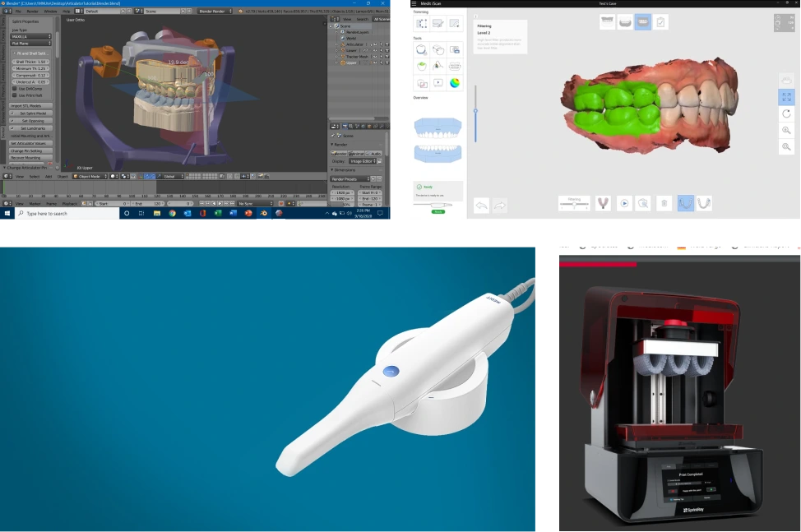Click the magnifier scan icon in Medit bottom toolbar
The height and width of the screenshot is (532, 801).
[643, 203]
